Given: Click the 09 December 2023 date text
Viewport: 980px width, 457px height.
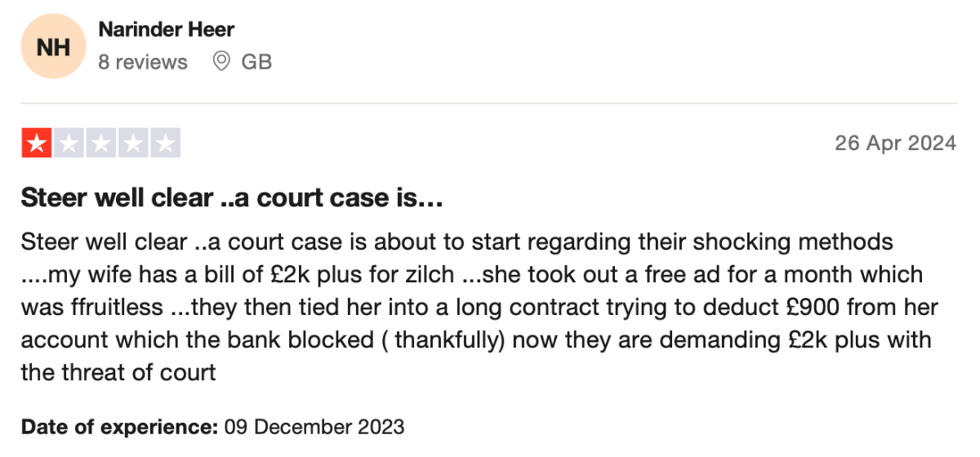Looking at the screenshot, I should coord(314,427).
